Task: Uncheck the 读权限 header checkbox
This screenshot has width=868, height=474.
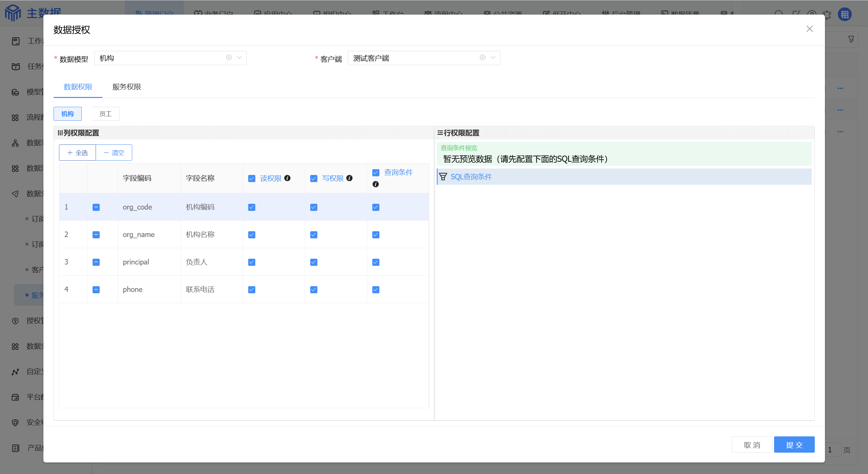Action: click(252, 178)
